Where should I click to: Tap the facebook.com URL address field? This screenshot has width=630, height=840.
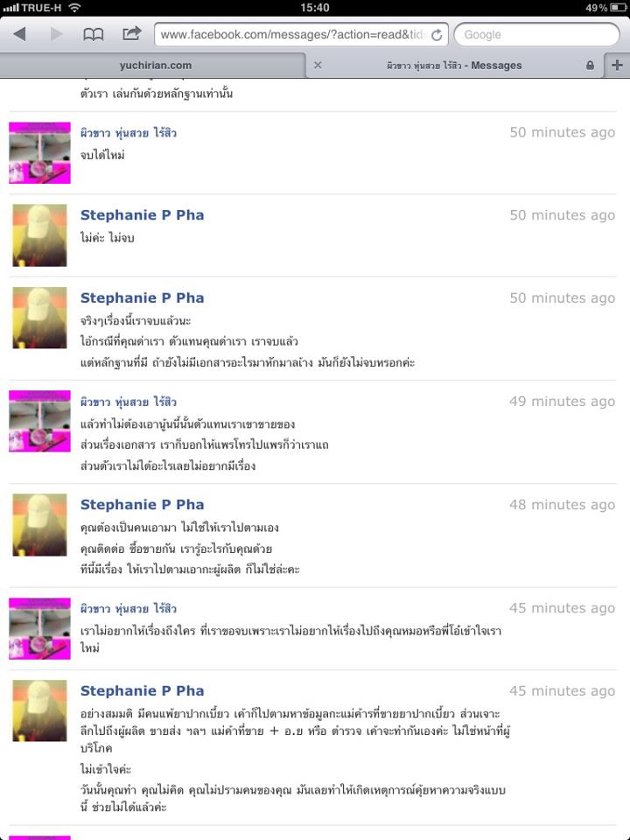(293, 35)
